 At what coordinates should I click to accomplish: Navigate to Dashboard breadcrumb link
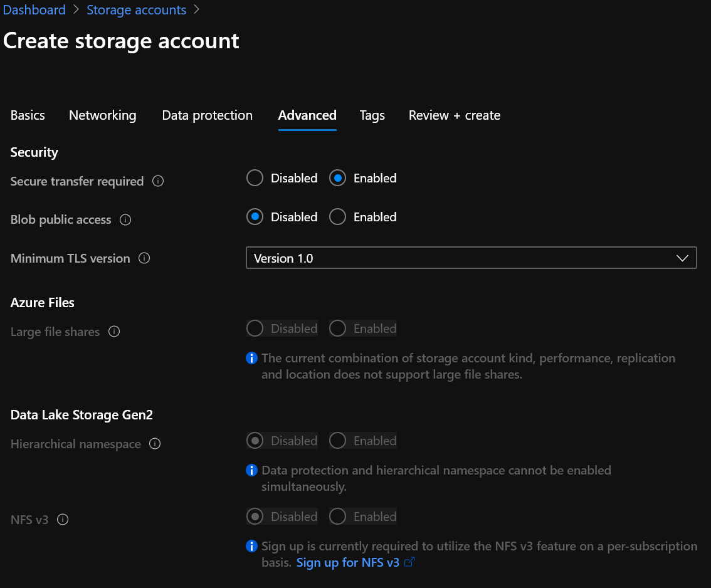point(34,9)
